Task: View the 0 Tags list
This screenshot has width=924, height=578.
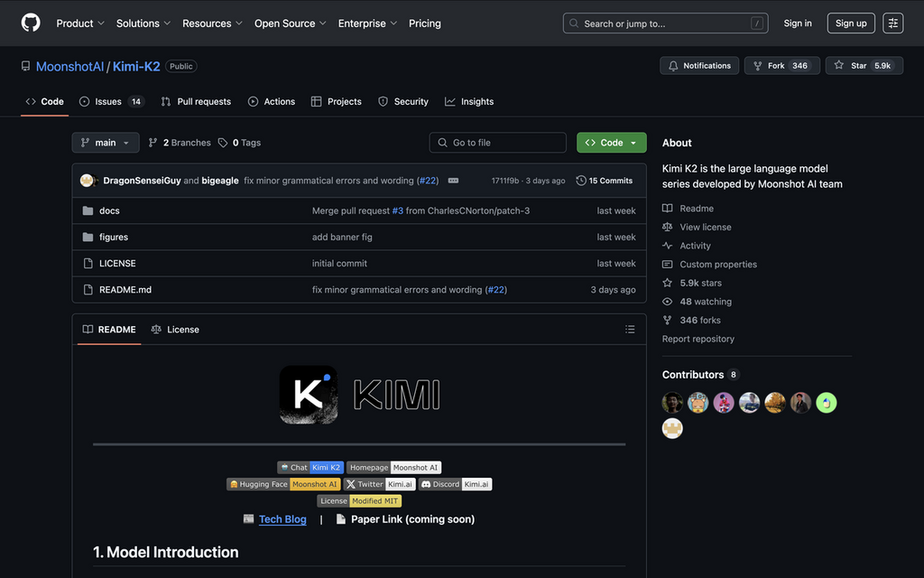Action: [x=239, y=143]
